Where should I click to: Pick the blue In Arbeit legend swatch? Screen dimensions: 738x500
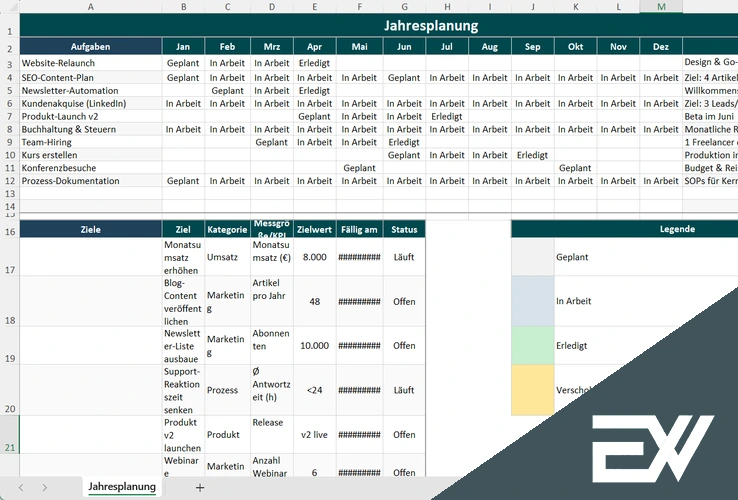[532, 301]
